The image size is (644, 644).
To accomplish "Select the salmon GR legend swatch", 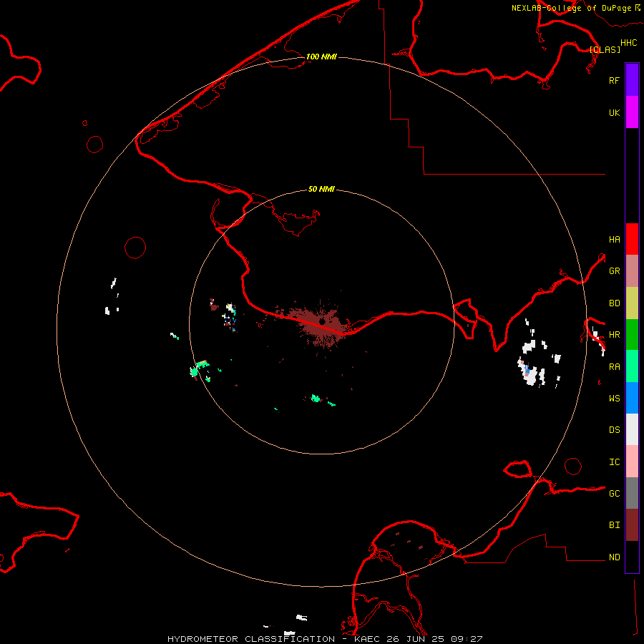I will 632,271.
